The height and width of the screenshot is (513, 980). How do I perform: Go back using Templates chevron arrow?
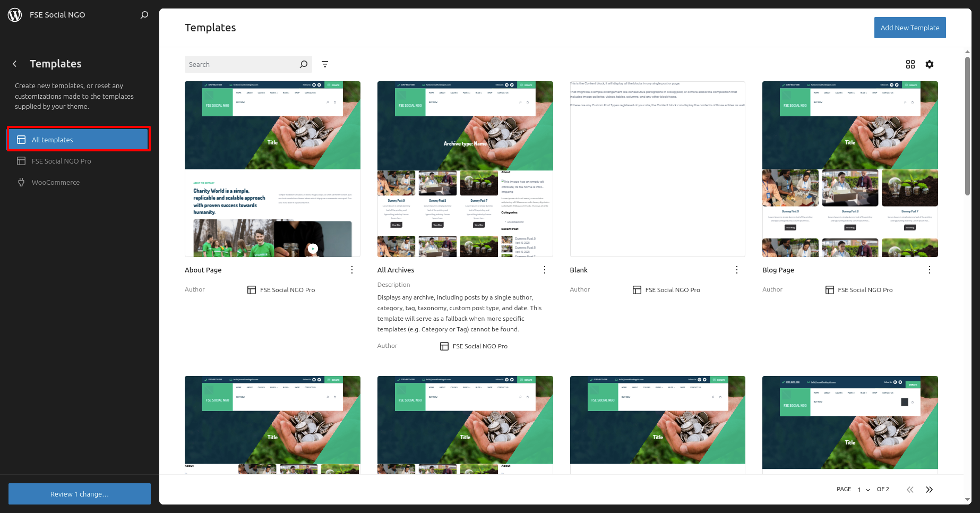pos(15,64)
